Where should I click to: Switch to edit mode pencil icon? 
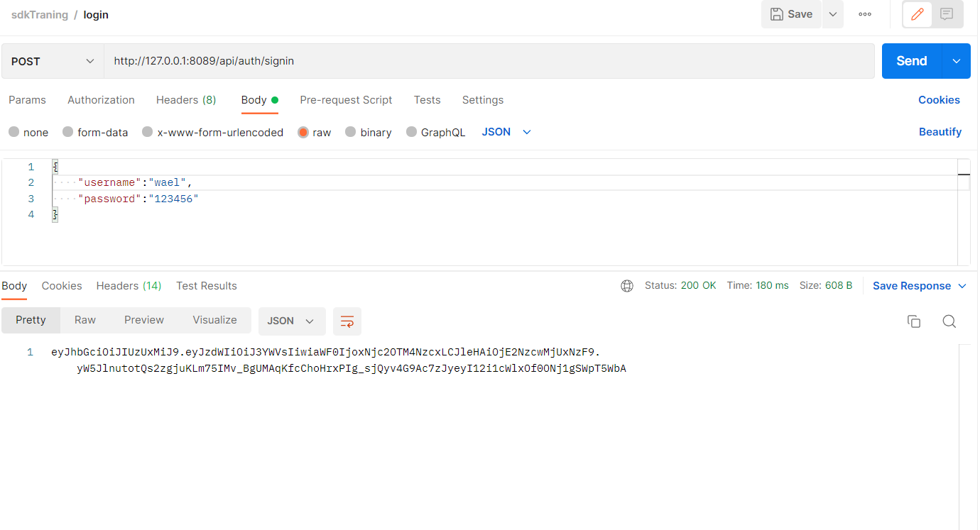click(x=917, y=14)
